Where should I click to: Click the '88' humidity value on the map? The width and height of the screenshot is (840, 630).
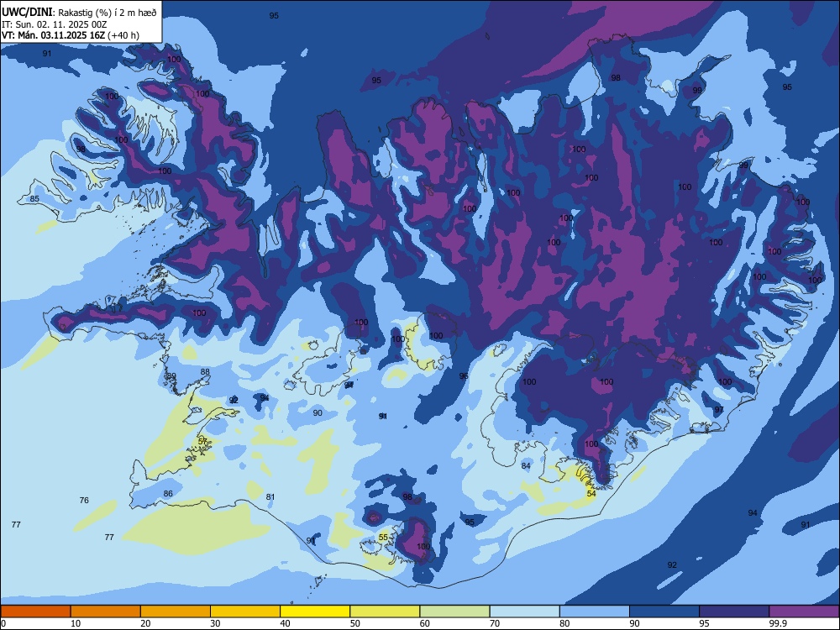pos(205,372)
